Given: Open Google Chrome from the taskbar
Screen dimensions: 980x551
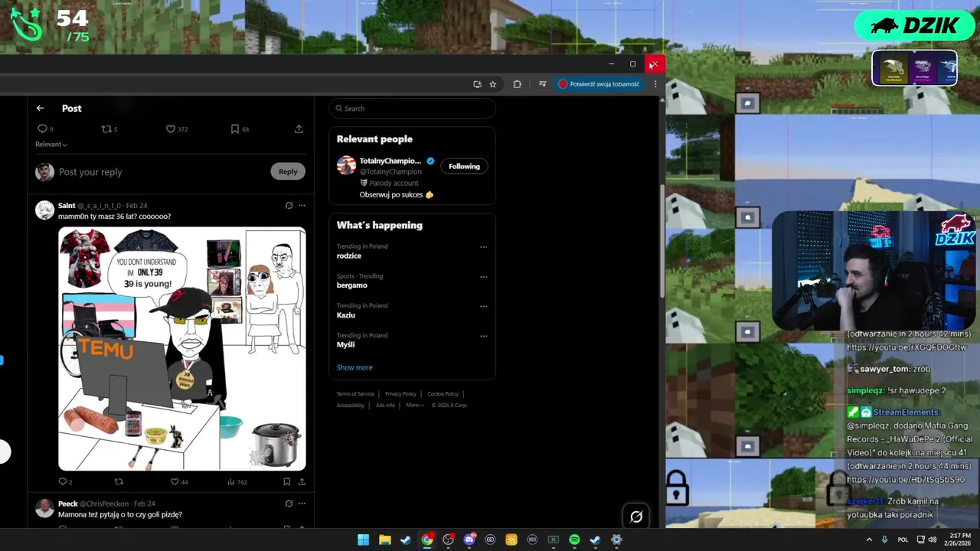Looking at the screenshot, I should click(x=427, y=540).
